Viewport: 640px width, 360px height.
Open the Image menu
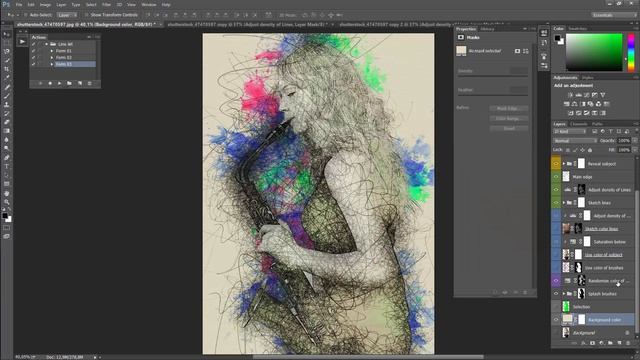[x=45, y=4]
